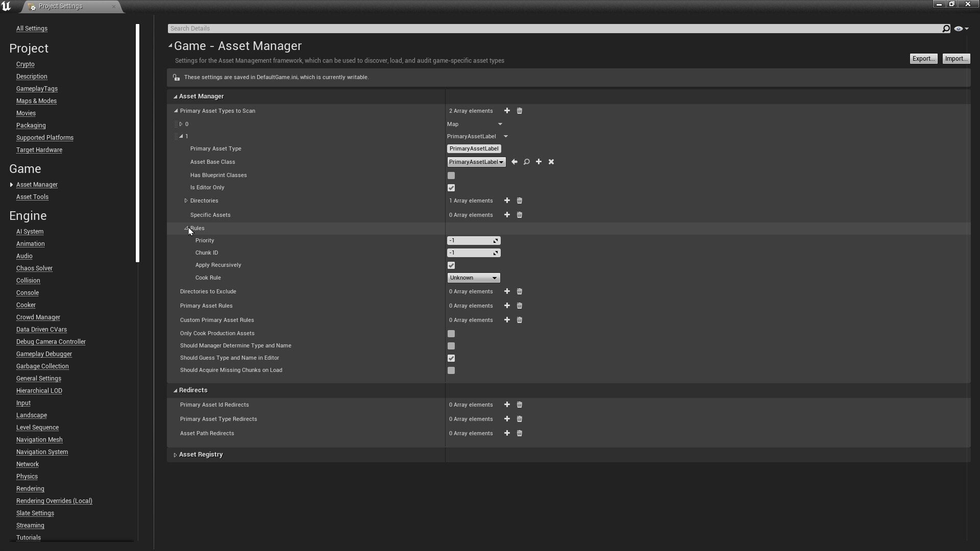Open the Cook Rule dropdown
This screenshot has width=980, height=551.
(474, 278)
